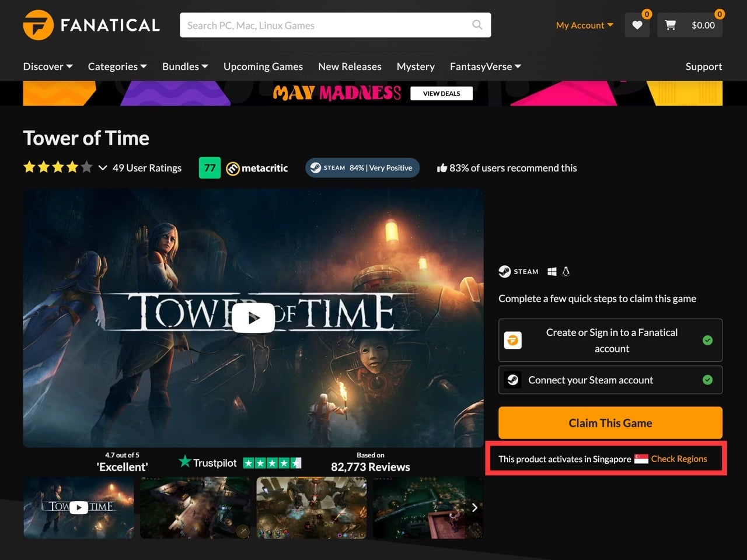Viewport: 747px width, 560px height.
Task: Click the thumbs-up recommend icon
Action: [x=442, y=168]
